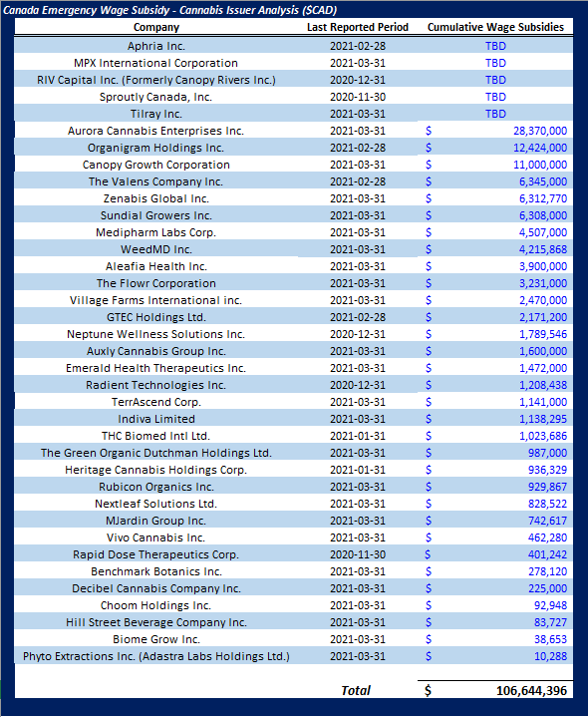Click the 936,329 subsidy value
588x717 pixels.
click(x=547, y=469)
